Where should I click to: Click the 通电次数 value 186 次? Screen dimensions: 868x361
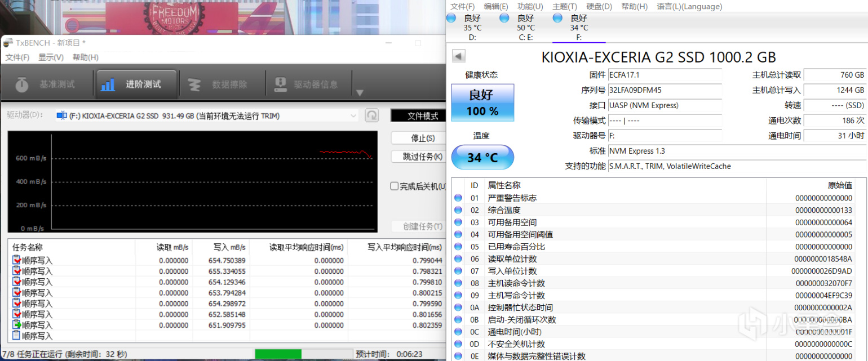[x=835, y=121]
